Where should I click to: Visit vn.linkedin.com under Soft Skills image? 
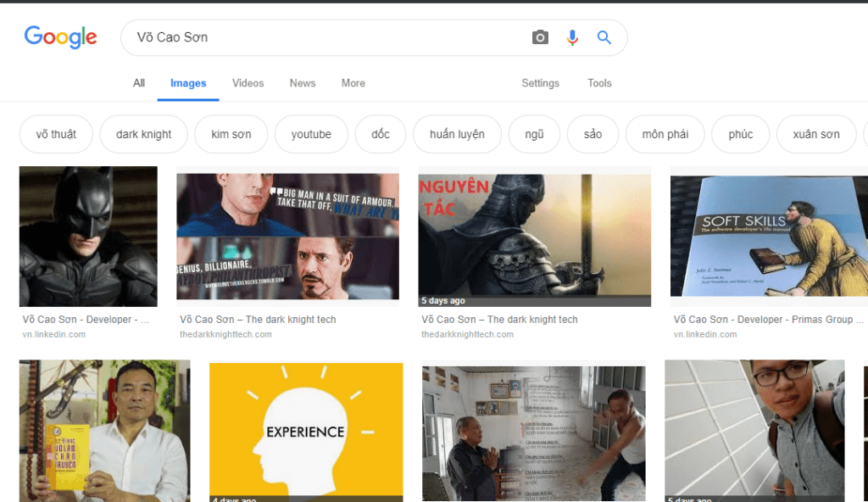pyautogui.click(x=705, y=335)
